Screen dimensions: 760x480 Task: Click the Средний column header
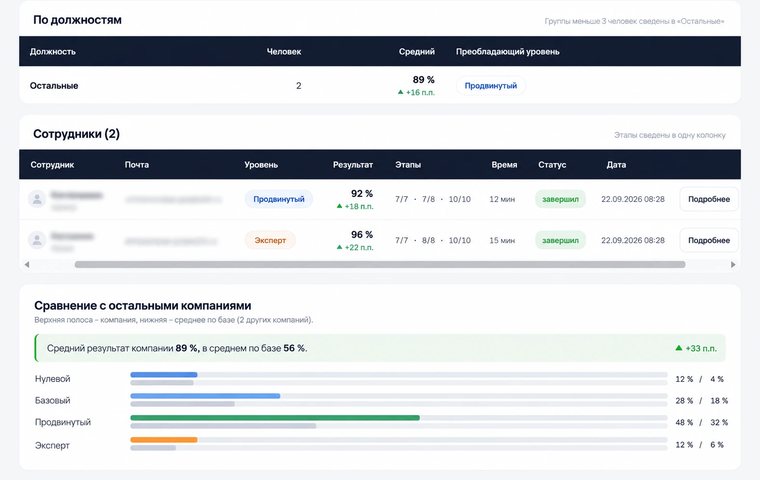tap(417, 51)
